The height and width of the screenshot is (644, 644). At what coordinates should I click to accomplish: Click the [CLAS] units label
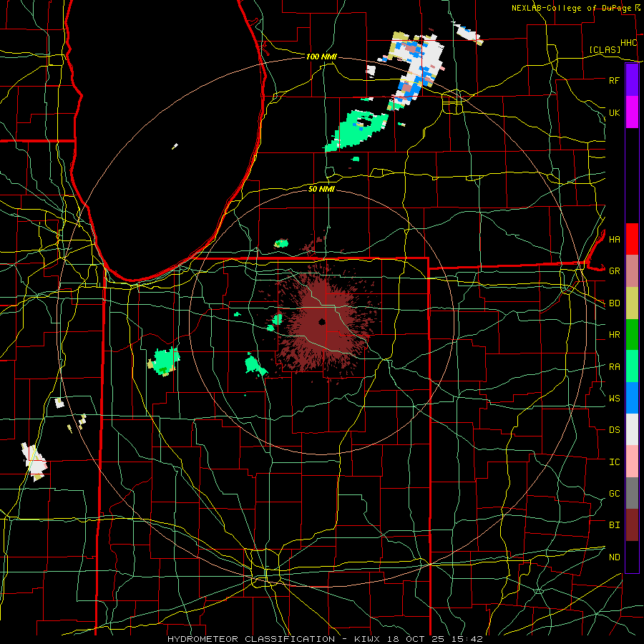click(605, 49)
